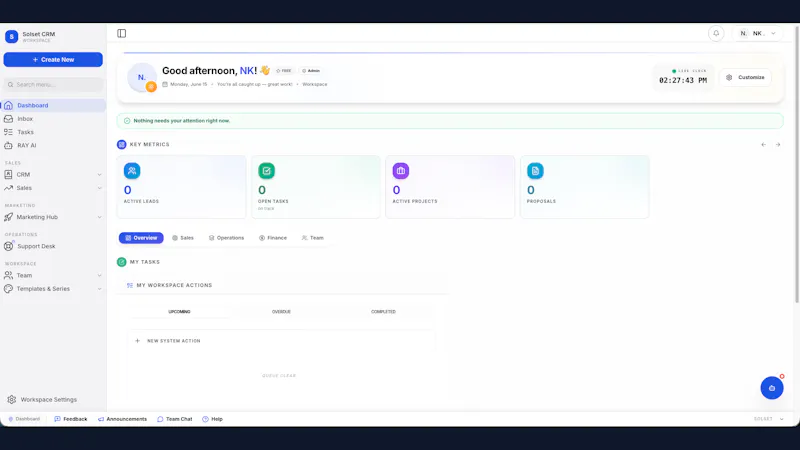
Task: Expand Templates & Series section
Action: coord(53,289)
